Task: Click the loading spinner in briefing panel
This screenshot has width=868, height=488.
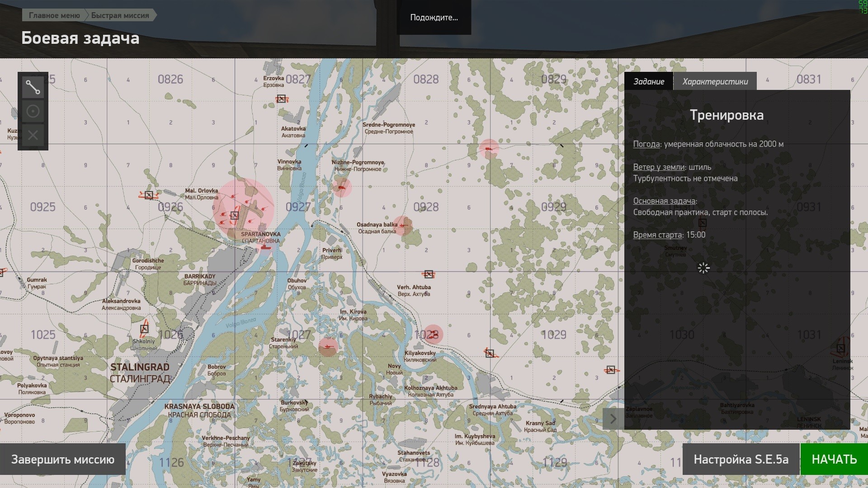Action: pyautogui.click(x=703, y=268)
